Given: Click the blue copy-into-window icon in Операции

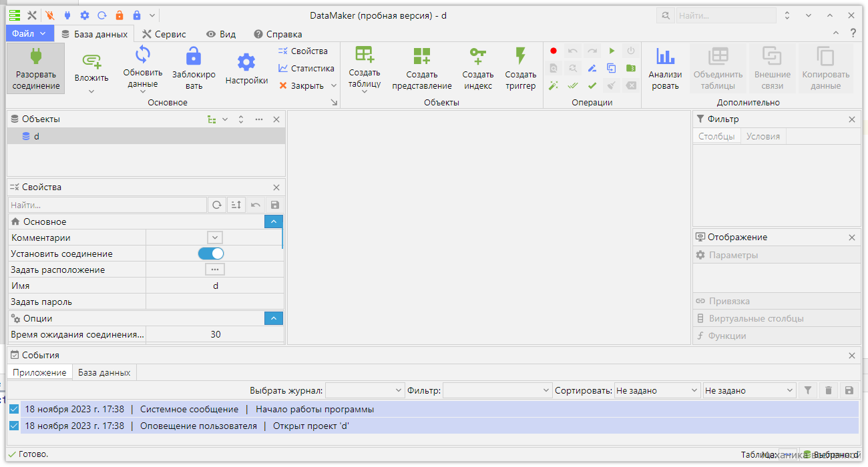Looking at the screenshot, I should tap(612, 68).
